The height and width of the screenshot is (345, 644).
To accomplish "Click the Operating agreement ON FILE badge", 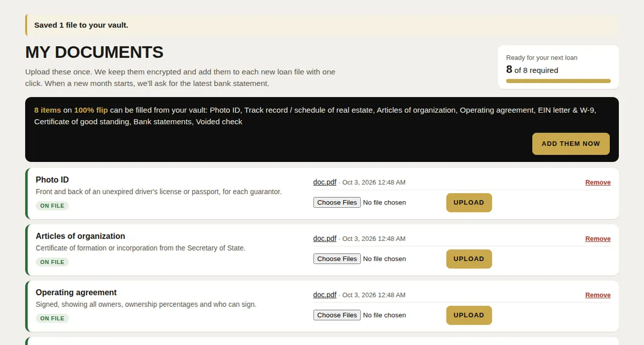I will (52, 319).
